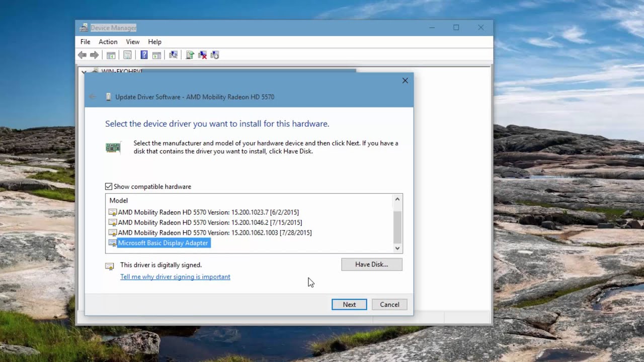The width and height of the screenshot is (644, 362).
Task: Select driver version 15.200.1062.1003 [7/28/2015]
Action: click(215, 233)
